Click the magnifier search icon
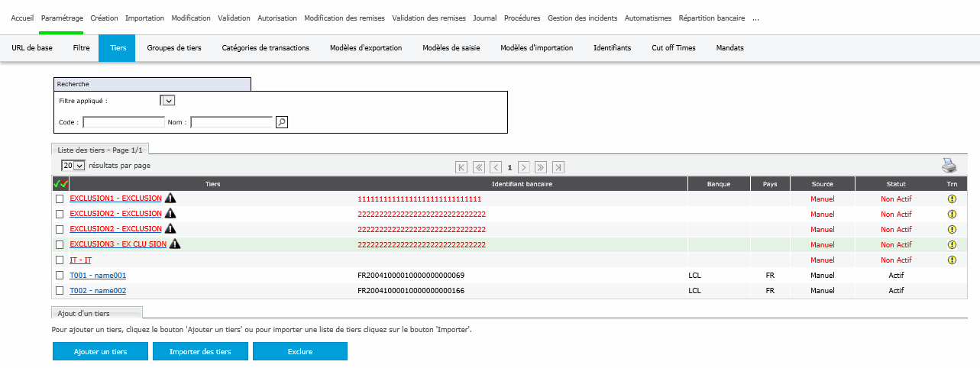This screenshot has height=368, width=980. [x=281, y=122]
